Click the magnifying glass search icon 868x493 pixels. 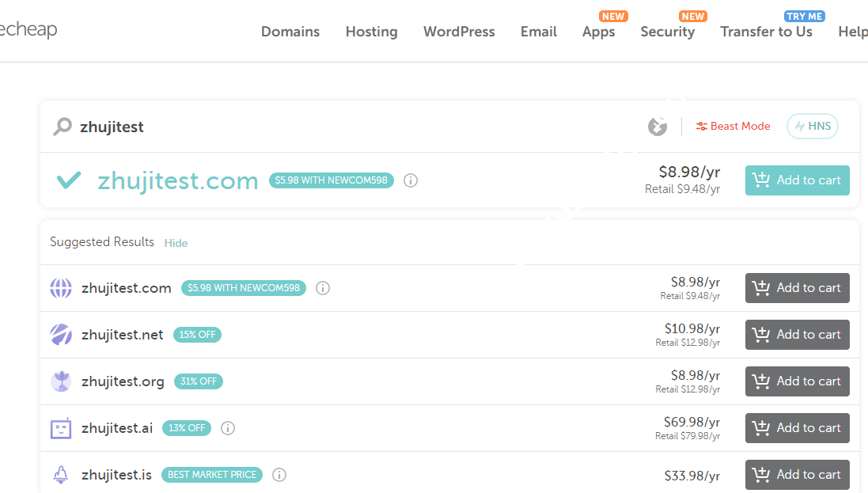coord(62,127)
